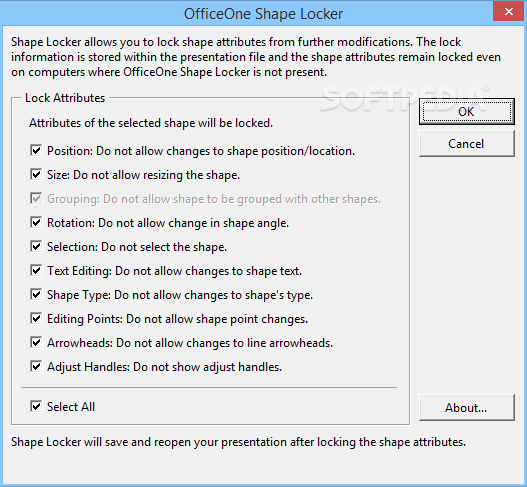Click the OfficeOne Shape Locker title bar text
The width and height of the screenshot is (527, 487).
pyautogui.click(x=263, y=14)
